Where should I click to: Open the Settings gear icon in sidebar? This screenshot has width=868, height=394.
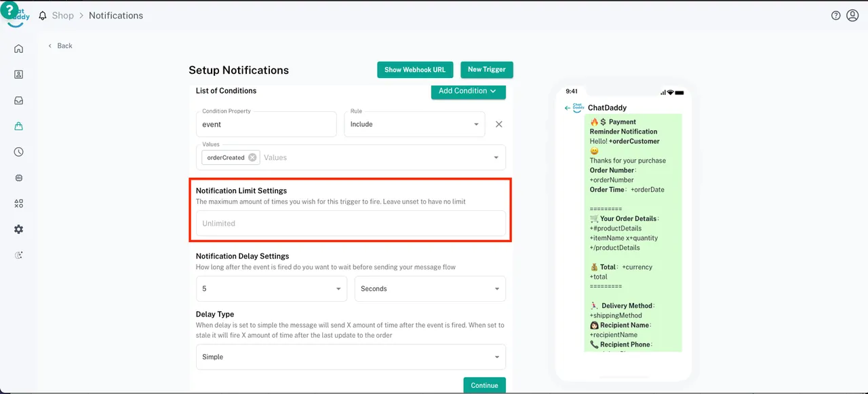pyautogui.click(x=18, y=229)
